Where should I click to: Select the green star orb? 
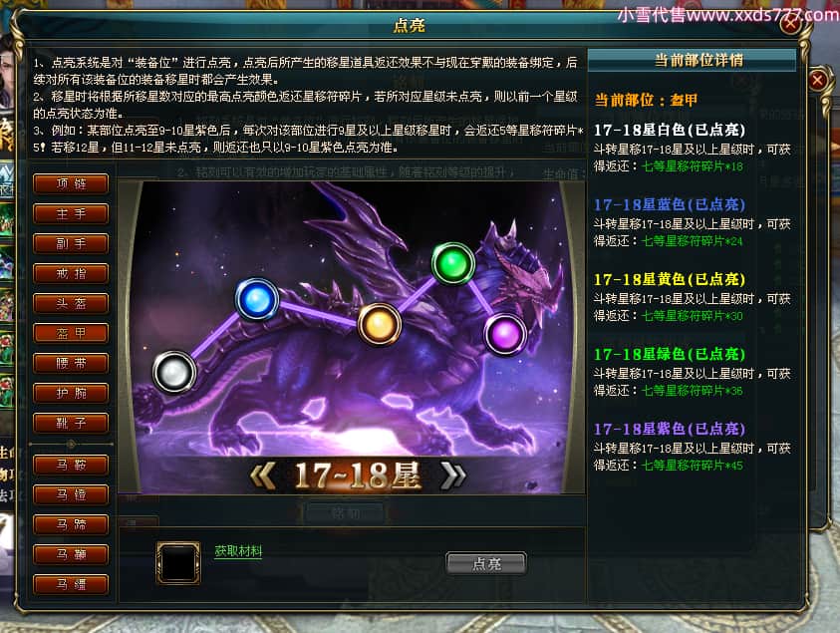(453, 263)
